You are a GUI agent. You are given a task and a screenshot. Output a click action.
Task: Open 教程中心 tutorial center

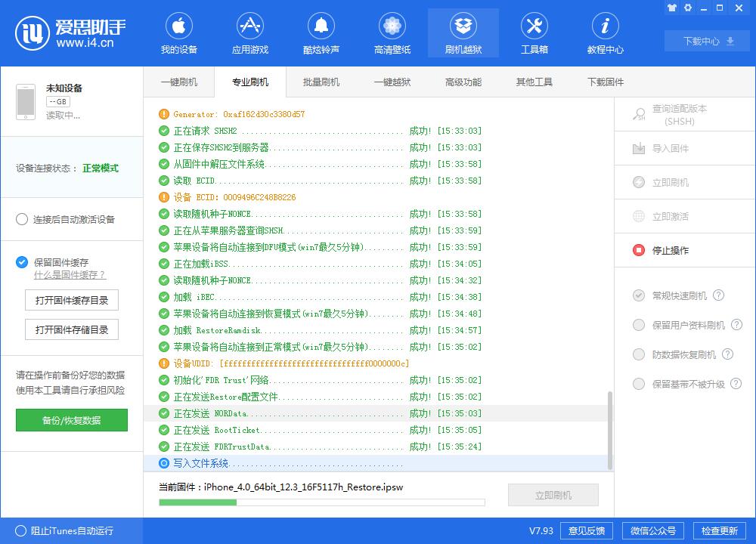coord(605,33)
